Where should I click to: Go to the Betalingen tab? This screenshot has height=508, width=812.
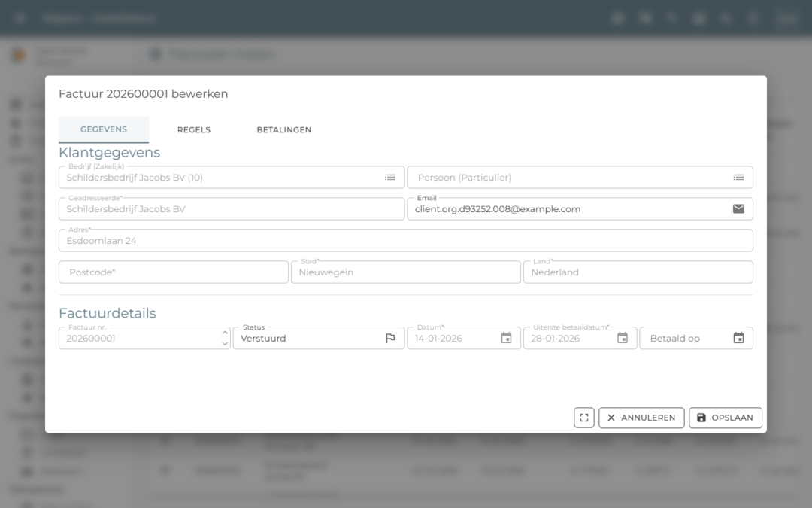pyautogui.click(x=283, y=129)
